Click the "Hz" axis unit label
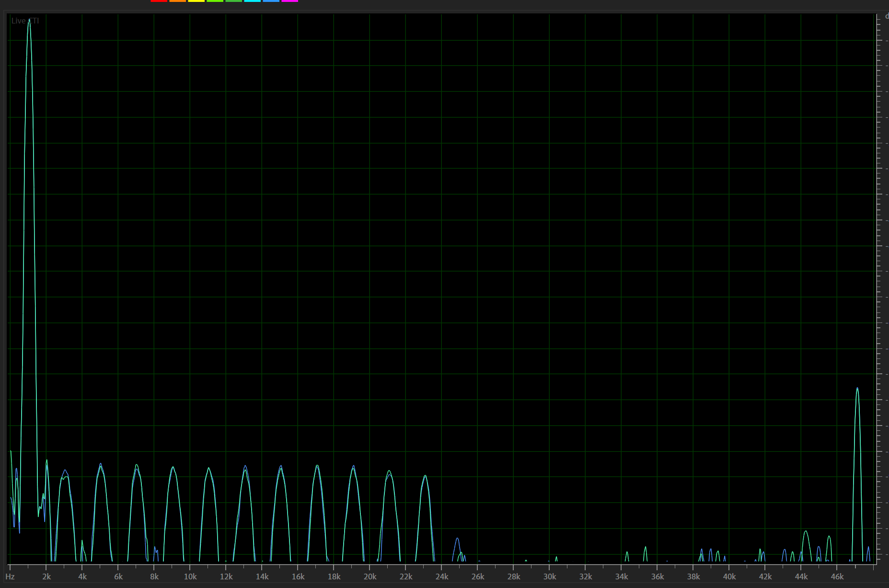Image resolution: width=889 pixels, height=588 pixels. pyautogui.click(x=10, y=576)
